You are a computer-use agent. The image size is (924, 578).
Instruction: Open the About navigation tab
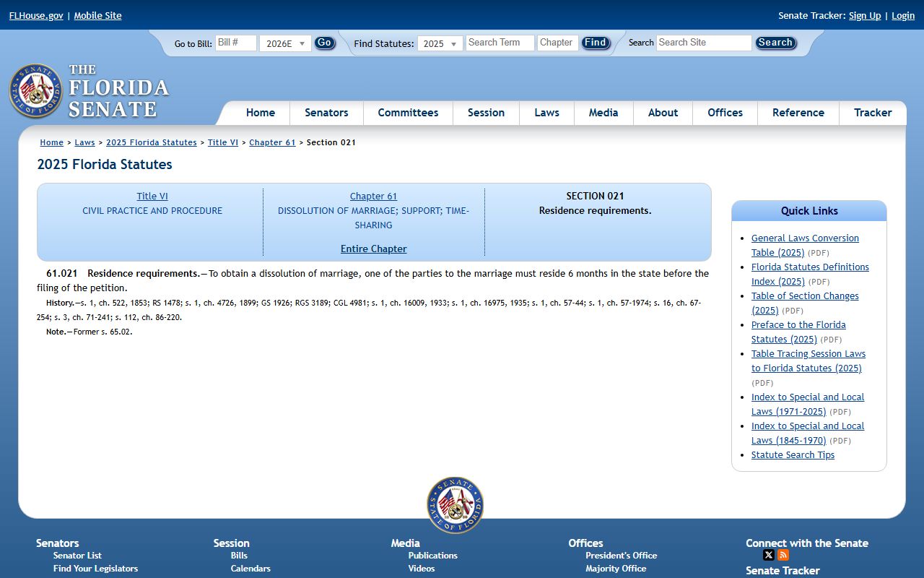click(663, 113)
